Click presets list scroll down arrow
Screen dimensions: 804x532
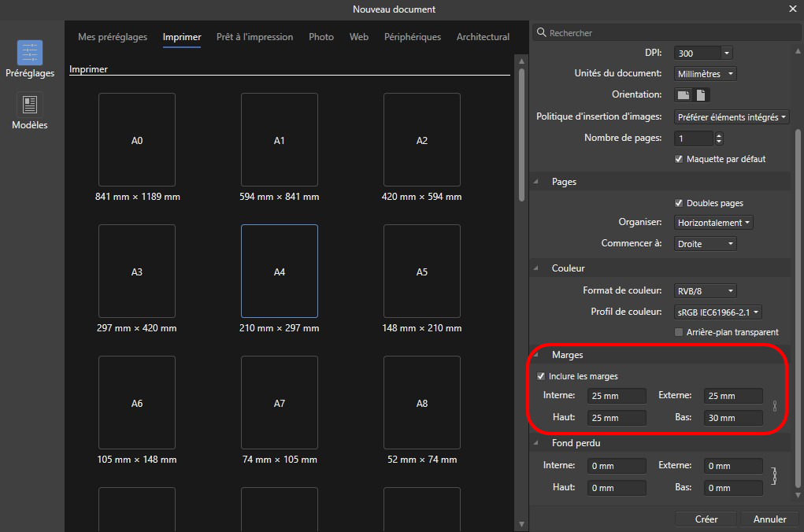point(521,524)
